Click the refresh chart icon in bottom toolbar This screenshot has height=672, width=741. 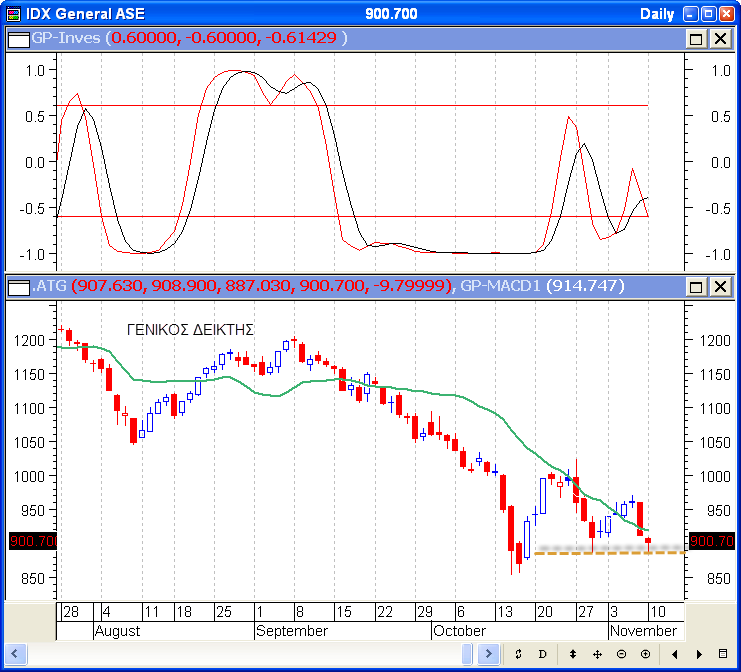pyautogui.click(x=518, y=654)
